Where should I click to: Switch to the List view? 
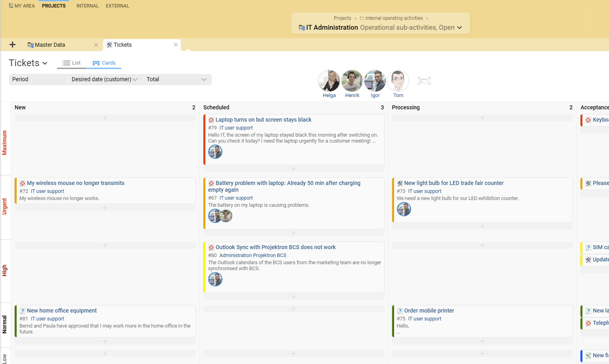point(71,63)
